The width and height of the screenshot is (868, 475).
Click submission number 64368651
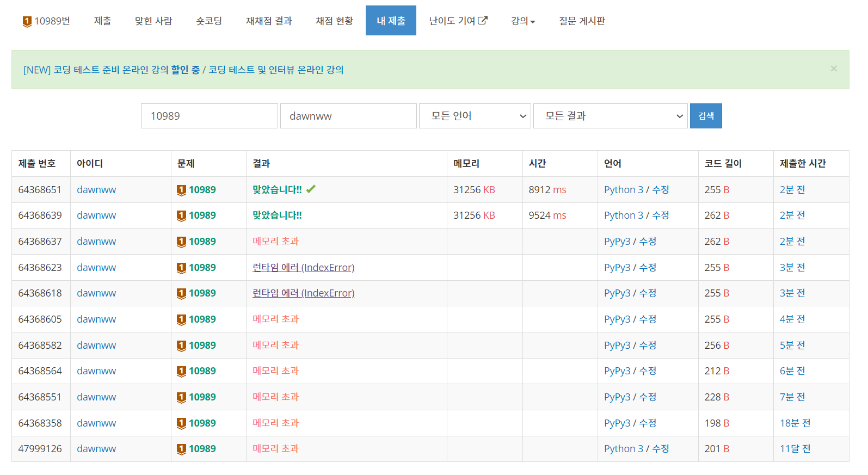coord(40,190)
